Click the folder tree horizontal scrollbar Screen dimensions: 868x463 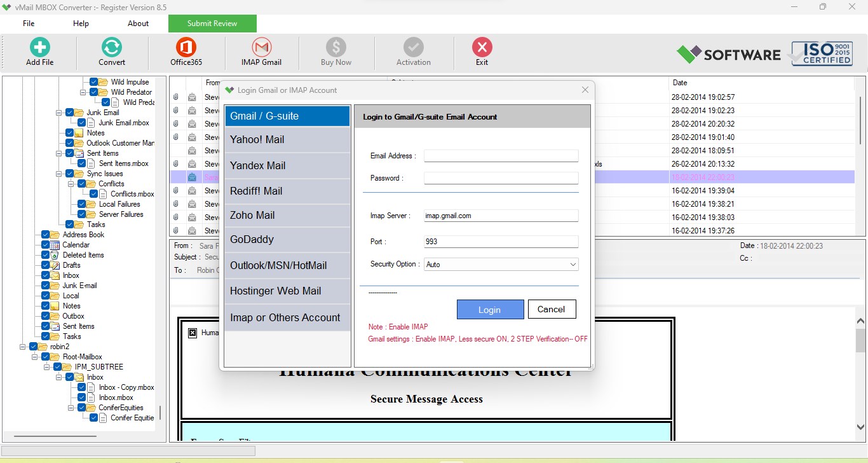coord(55,436)
